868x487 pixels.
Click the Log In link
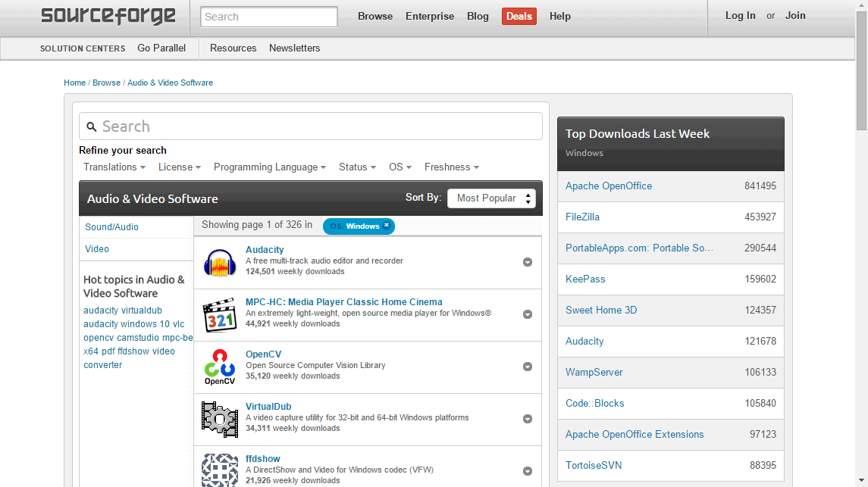[740, 15]
